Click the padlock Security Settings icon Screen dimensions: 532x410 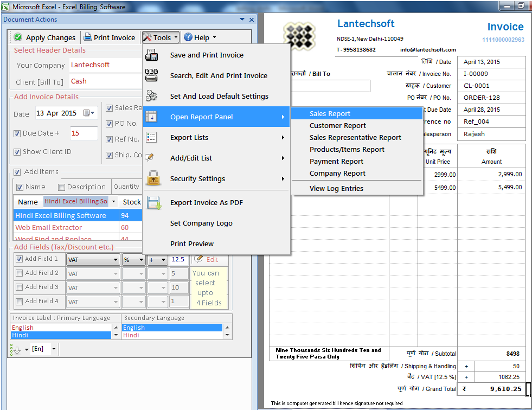pos(153,178)
